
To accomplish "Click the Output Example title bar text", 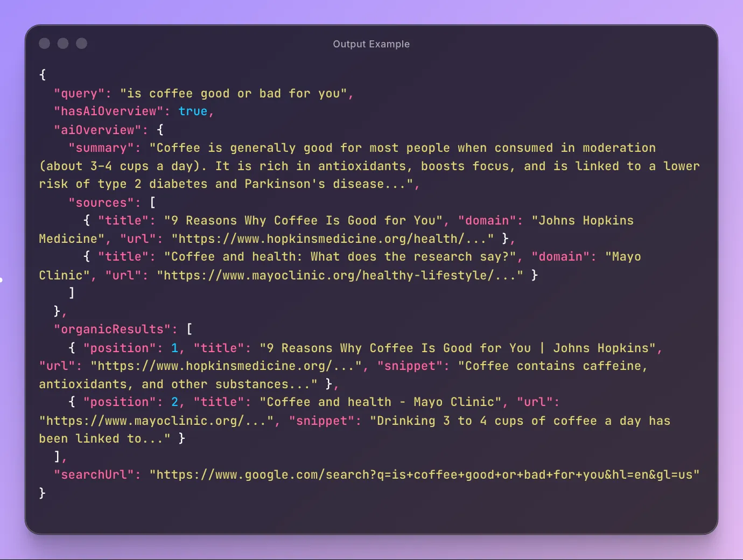I will [371, 44].
